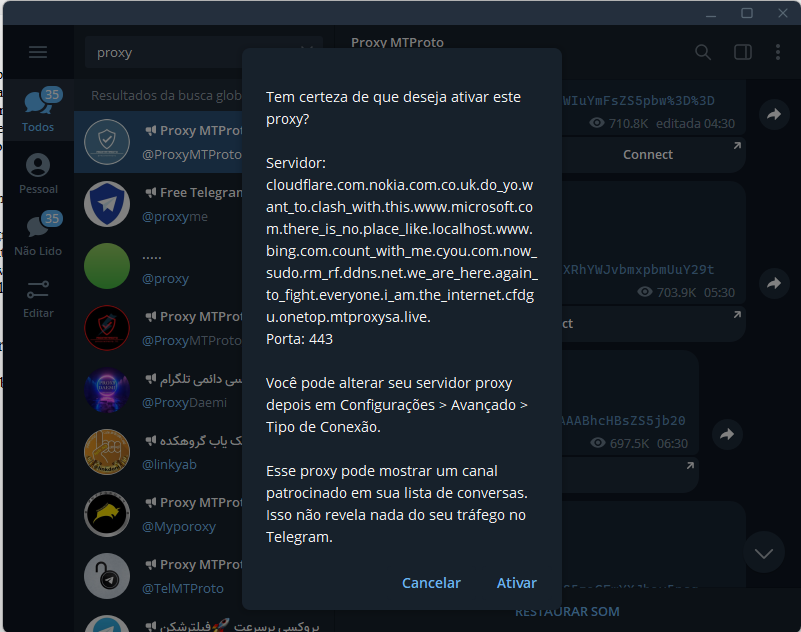
Task: Jump to bottom with down chevron
Action: tap(764, 553)
